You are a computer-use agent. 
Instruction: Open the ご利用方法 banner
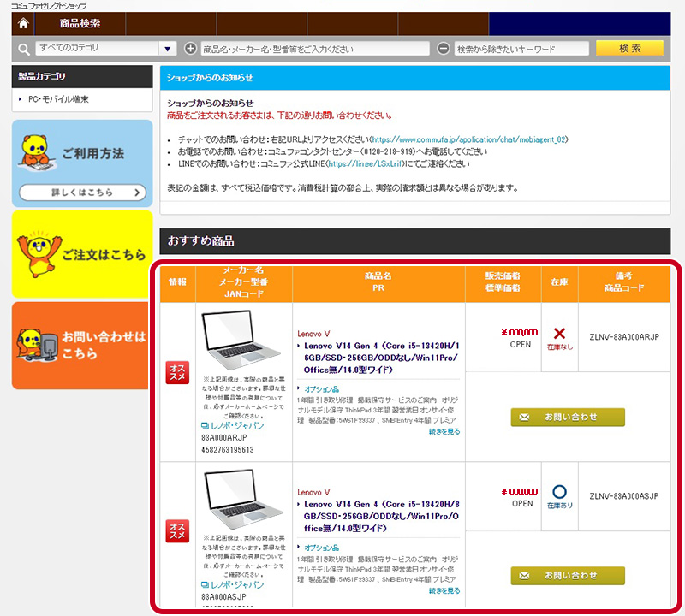pos(82,163)
